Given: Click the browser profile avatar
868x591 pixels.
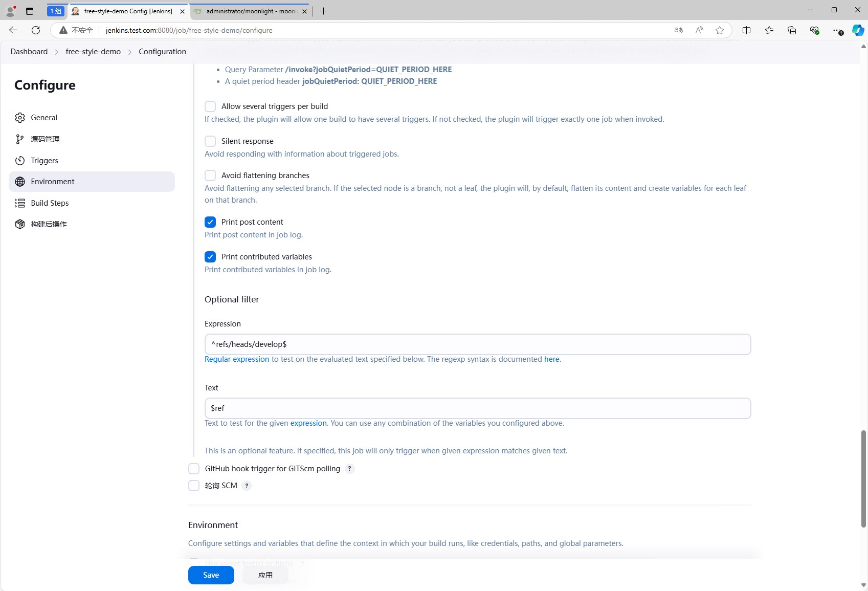Looking at the screenshot, I should point(10,11).
